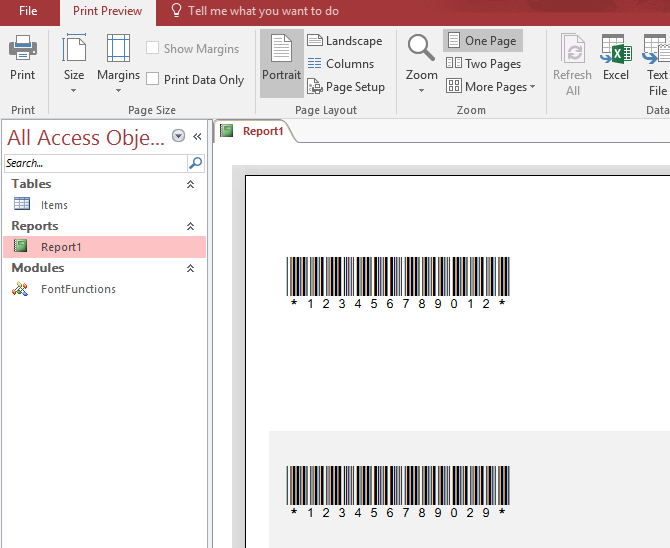Viewport: 670px width, 548px height.
Task: Click the All Access Objects header
Action: pyautogui.click(x=85, y=138)
